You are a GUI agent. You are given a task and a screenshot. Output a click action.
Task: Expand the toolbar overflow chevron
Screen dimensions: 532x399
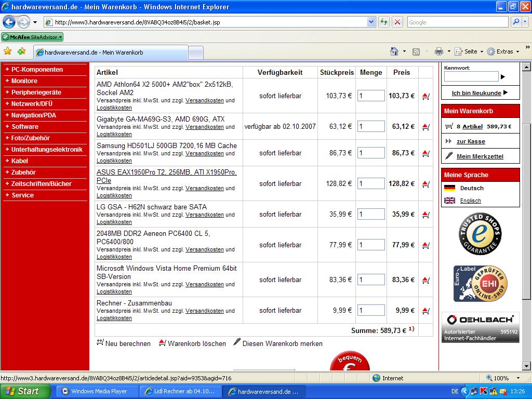[527, 47]
